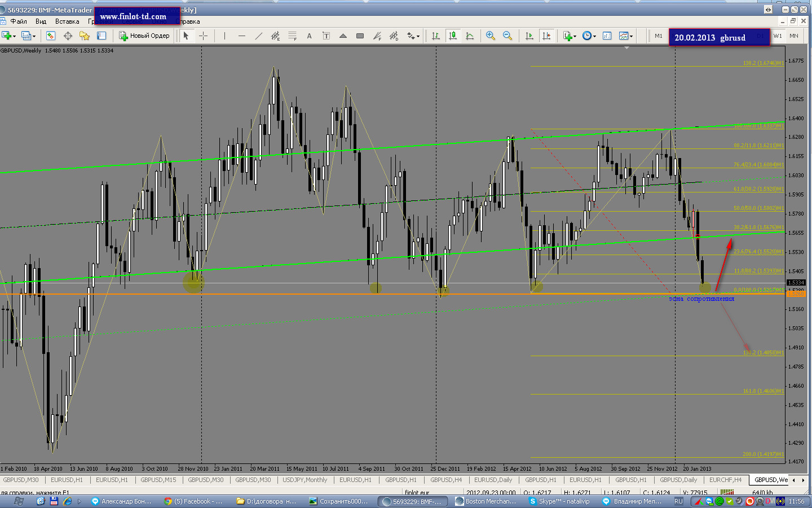Toggle chart auto-scroll

tap(529, 36)
